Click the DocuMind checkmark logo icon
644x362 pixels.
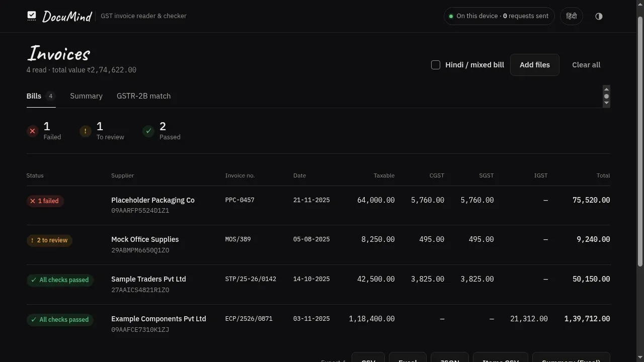pyautogui.click(x=32, y=16)
